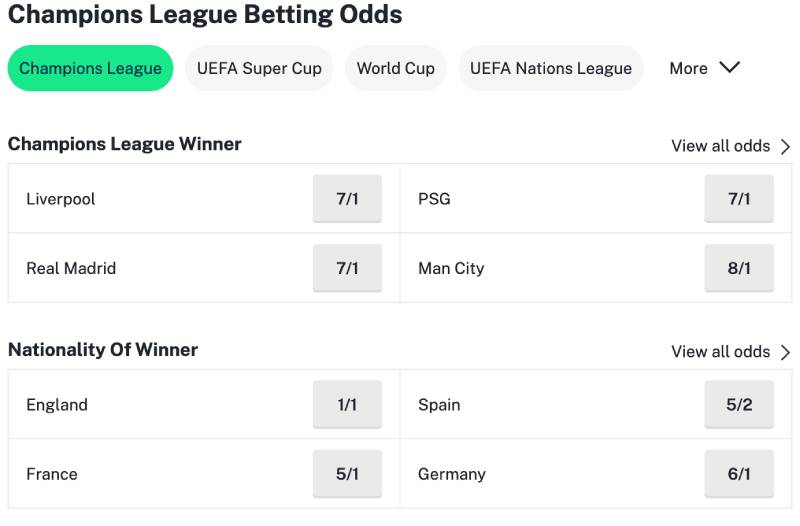Viewport: 800px width, 526px height.
Task: Select England 1/1 odds button
Action: click(347, 405)
